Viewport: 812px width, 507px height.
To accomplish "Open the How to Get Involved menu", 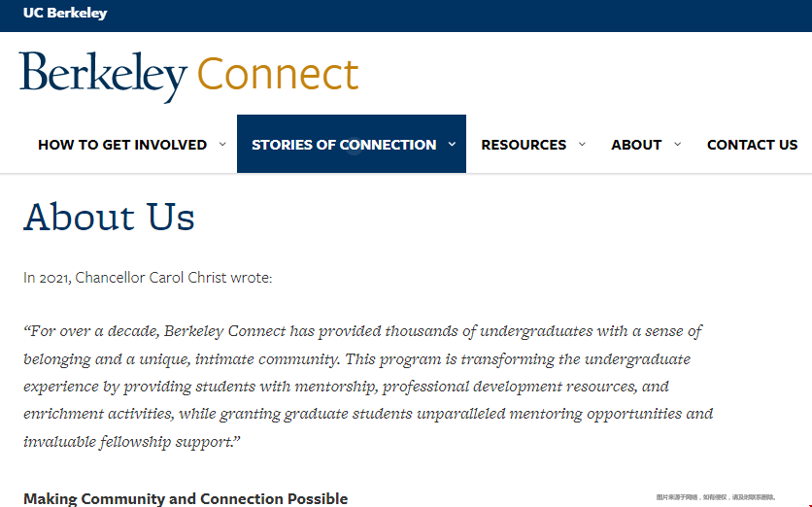I will [122, 145].
